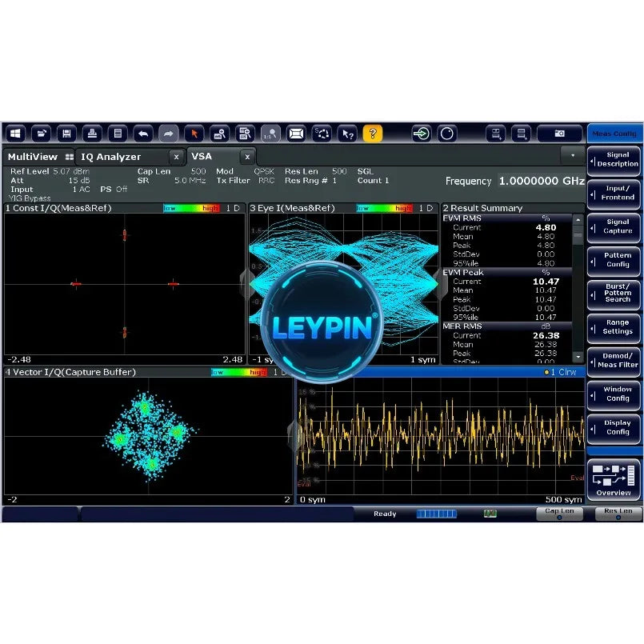Click the green status icon in status bar
Image resolution: width=644 pixels, height=644 pixels.
point(490,514)
